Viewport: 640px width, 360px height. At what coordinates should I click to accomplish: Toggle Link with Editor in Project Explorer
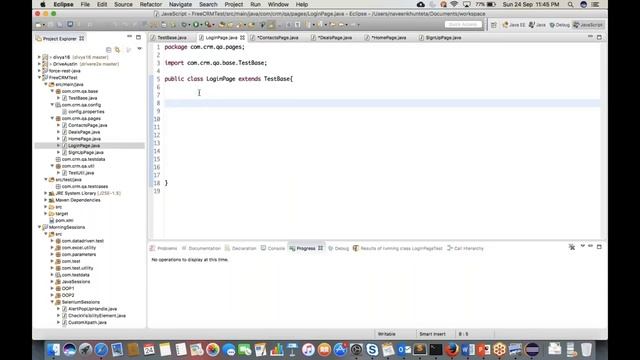(118, 49)
